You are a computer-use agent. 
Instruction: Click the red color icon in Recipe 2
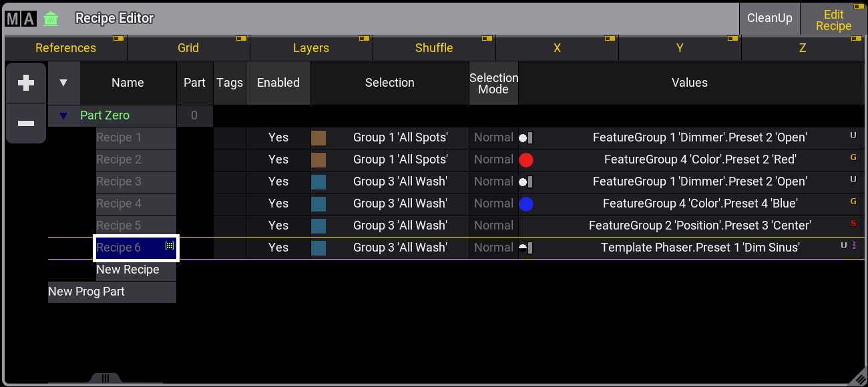pyautogui.click(x=526, y=159)
